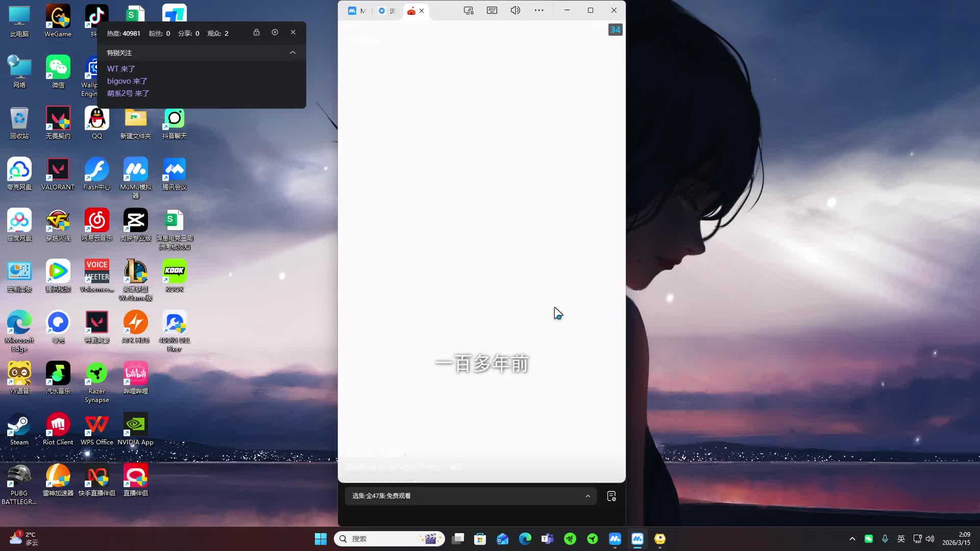The height and width of the screenshot is (551, 980).
Task: Open the screen cast icon in emulator titlebar
Action: point(468,10)
